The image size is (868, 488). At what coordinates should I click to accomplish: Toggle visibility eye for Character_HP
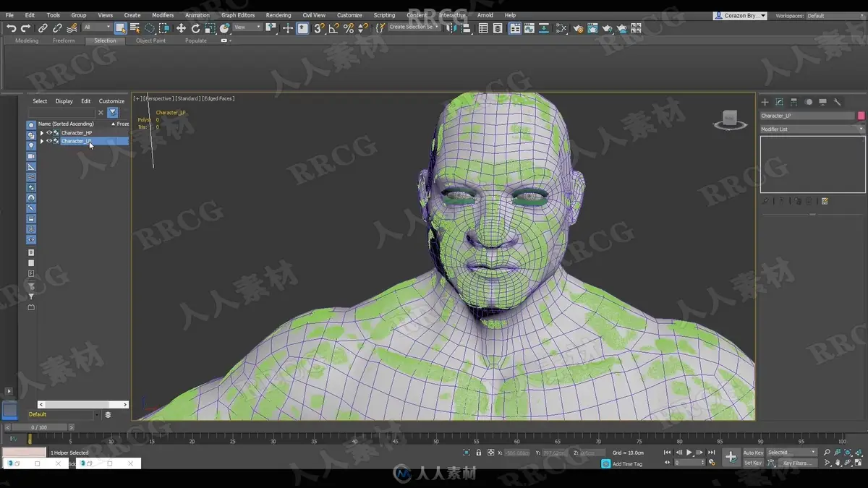(x=49, y=133)
